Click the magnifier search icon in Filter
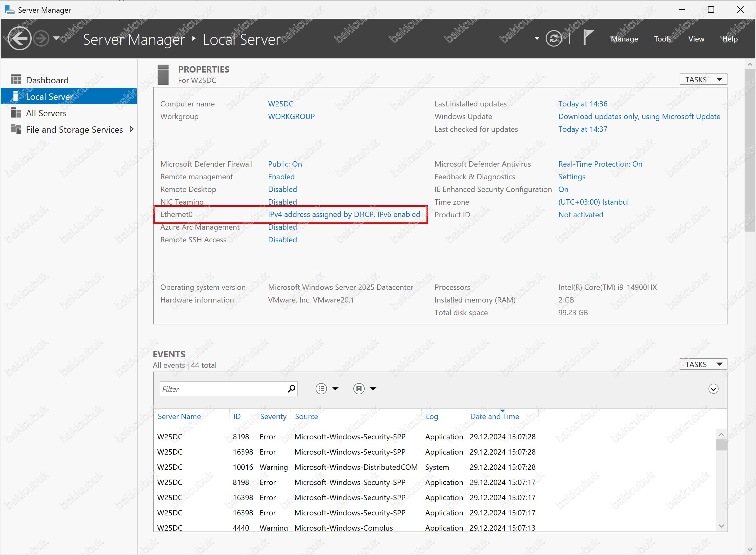Image resolution: width=756 pixels, height=555 pixels. (292, 389)
